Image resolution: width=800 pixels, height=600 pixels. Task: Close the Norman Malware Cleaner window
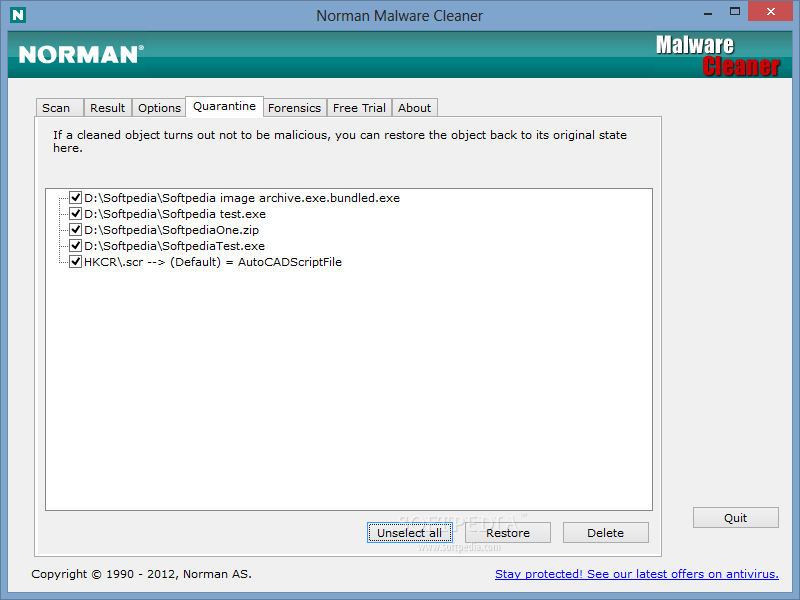click(x=770, y=11)
